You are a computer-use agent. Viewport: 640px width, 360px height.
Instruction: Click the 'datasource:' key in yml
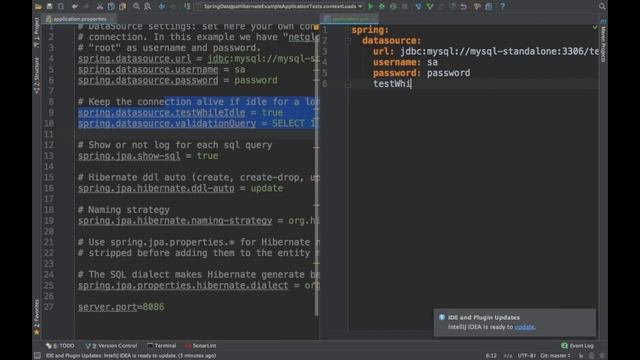click(391, 40)
